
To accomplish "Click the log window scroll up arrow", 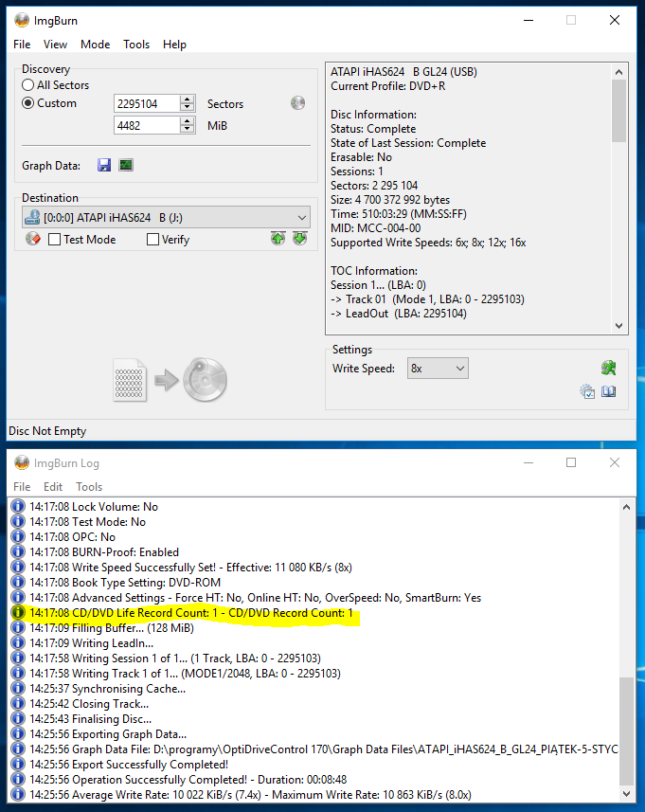I will coord(626,507).
